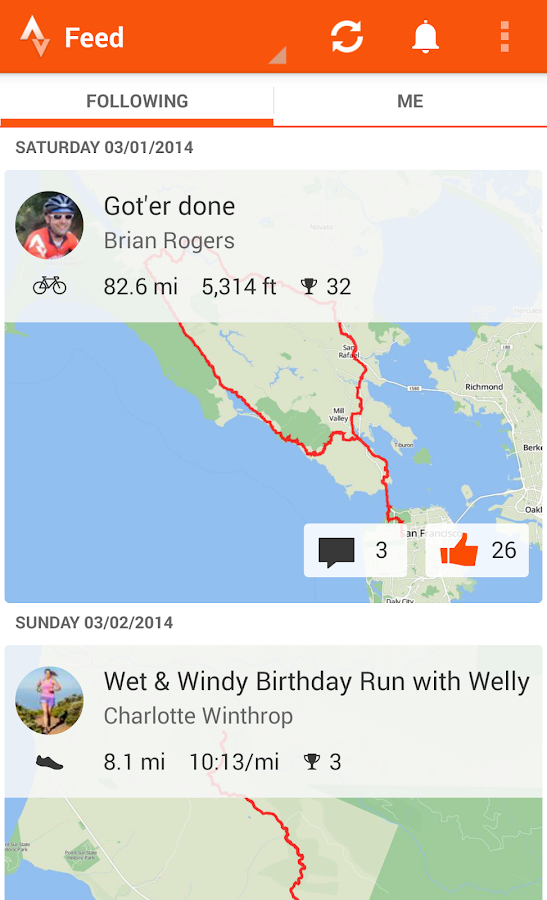
Task: Tap the running shoe activity icon
Action: click(49, 762)
